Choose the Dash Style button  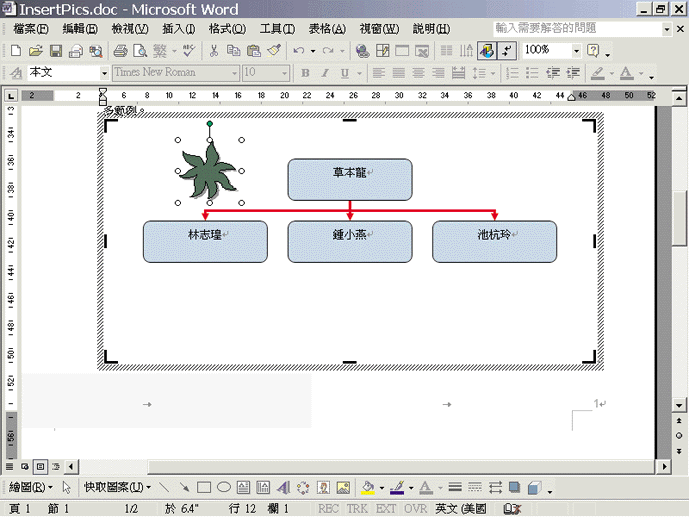click(475, 487)
